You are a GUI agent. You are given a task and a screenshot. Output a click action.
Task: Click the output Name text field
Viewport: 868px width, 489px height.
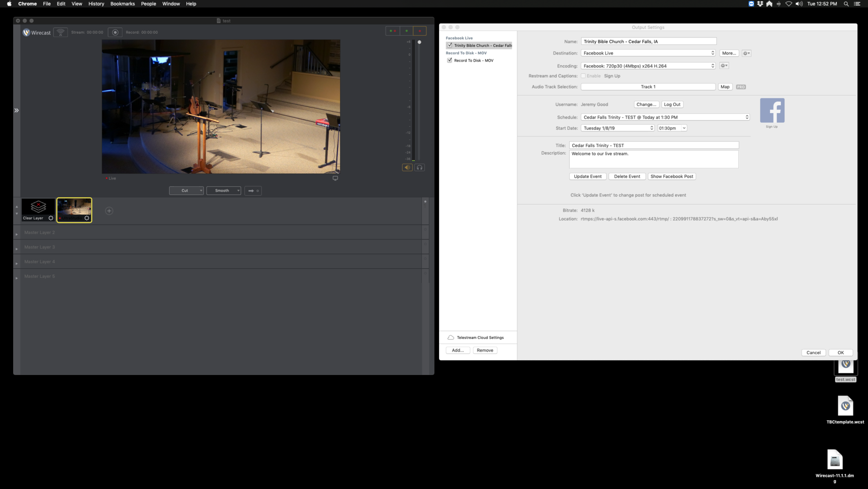point(648,41)
